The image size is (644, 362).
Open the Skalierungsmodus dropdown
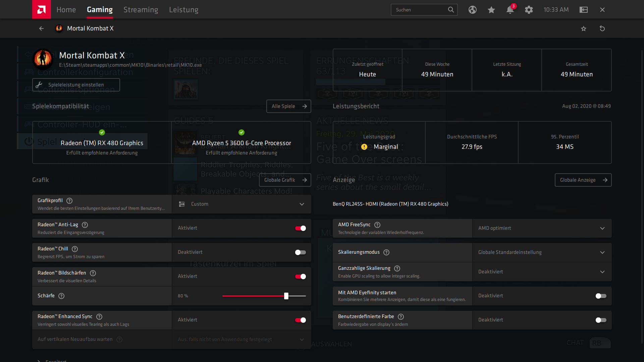pyautogui.click(x=542, y=252)
